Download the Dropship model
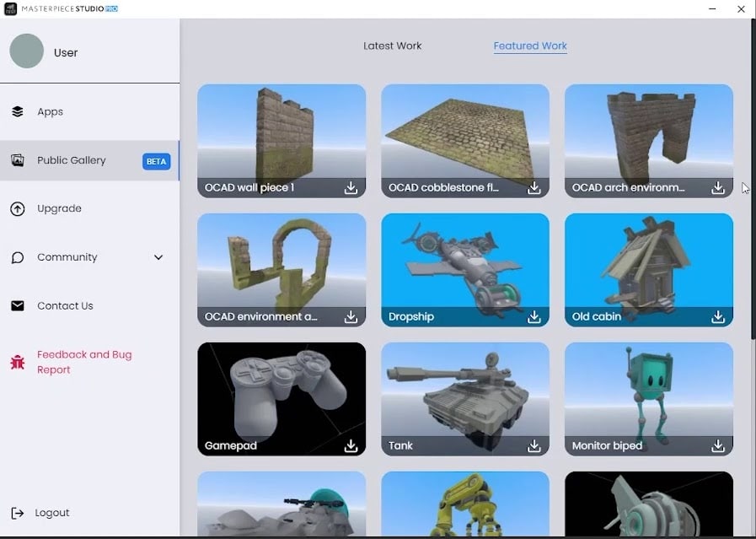Image resolution: width=756 pixels, height=539 pixels. click(x=533, y=317)
